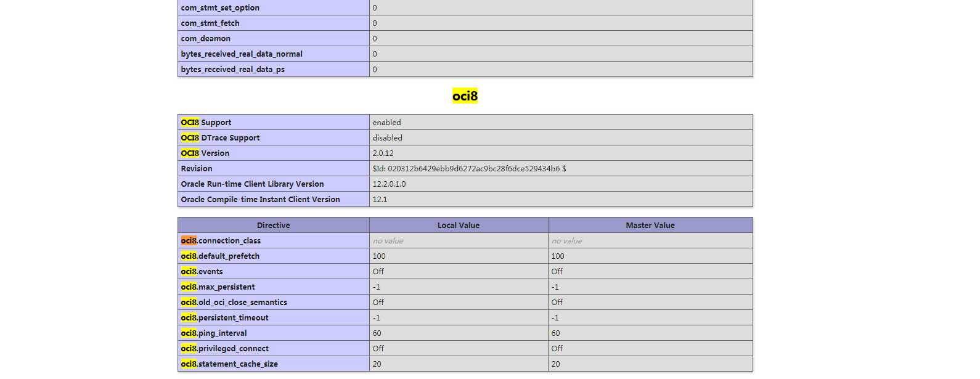Select the oci8.old_oci_close_semantics directive
The width and height of the screenshot is (980, 379).
coord(234,302)
